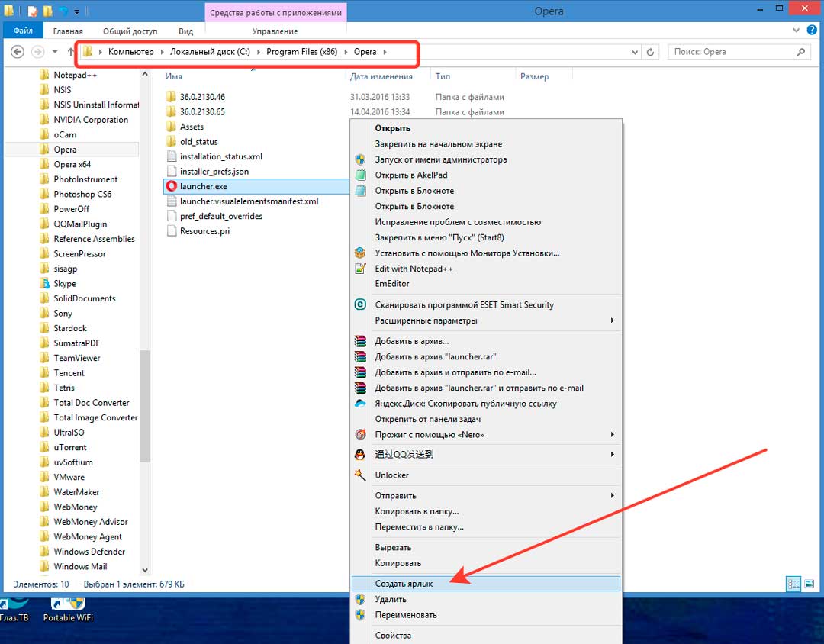Click the forward navigation arrow

[37, 52]
